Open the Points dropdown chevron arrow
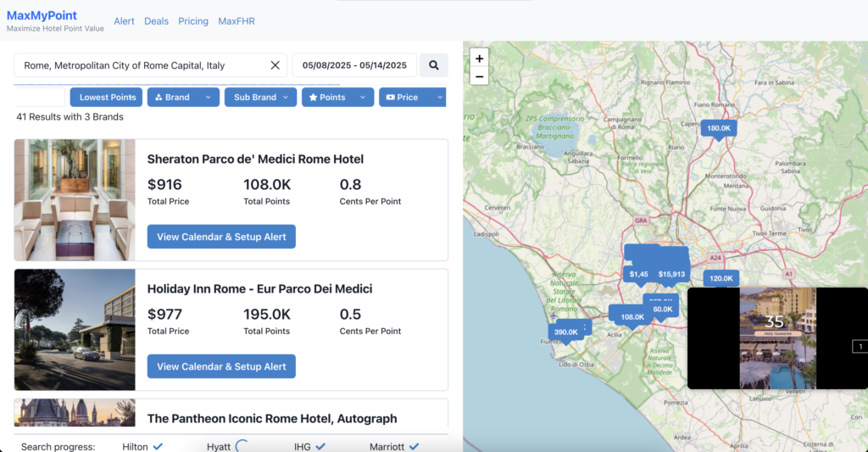868x452 pixels. (x=363, y=97)
